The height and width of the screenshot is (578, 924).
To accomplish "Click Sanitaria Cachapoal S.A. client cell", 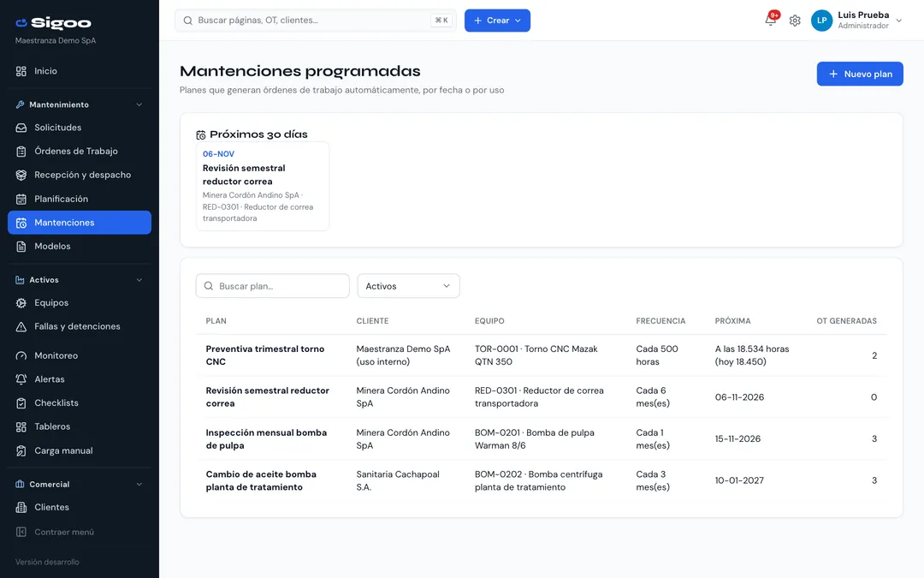I will click(x=398, y=480).
